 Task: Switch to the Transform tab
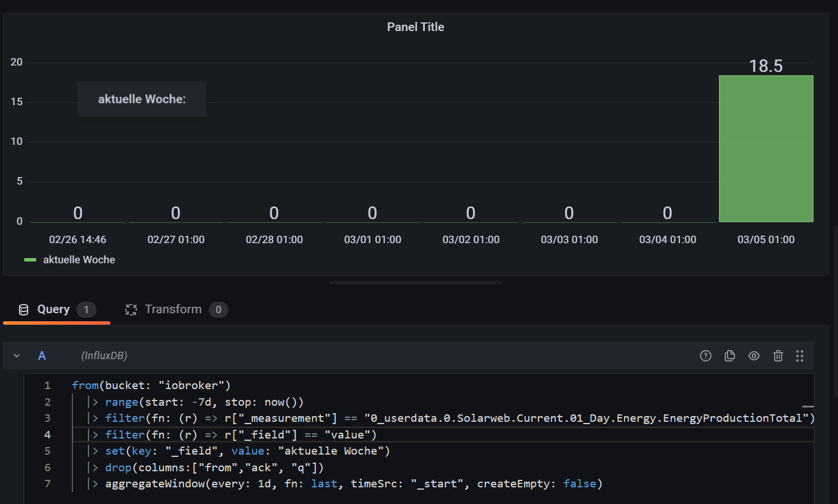pyautogui.click(x=176, y=310)
